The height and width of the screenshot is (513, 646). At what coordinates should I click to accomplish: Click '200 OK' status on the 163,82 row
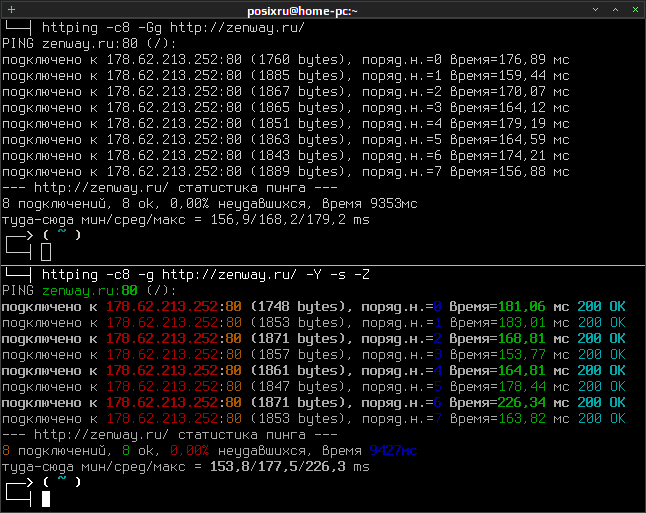[602, 419]
